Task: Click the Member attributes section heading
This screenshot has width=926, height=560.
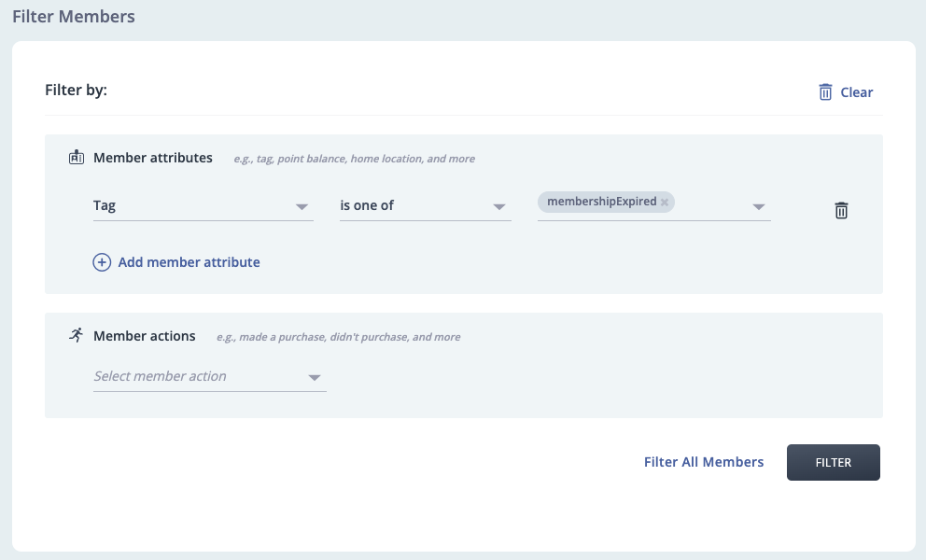Action: (x=153, y=158)
